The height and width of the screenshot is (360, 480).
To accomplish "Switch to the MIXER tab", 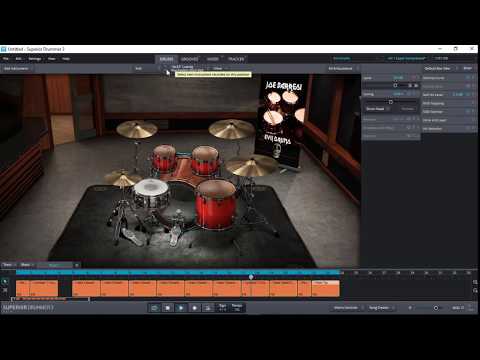I will tap(213, 59).
